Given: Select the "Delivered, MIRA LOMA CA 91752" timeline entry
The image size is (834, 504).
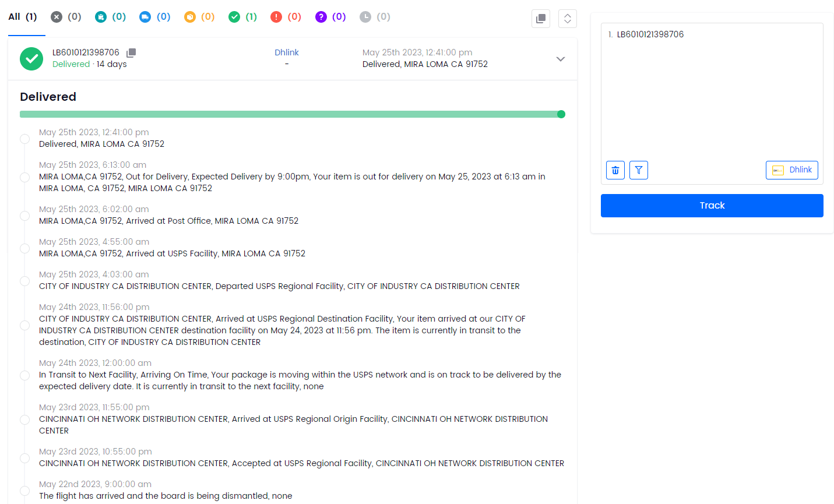Looking at the screenshot, I should (x=101, y=144).
